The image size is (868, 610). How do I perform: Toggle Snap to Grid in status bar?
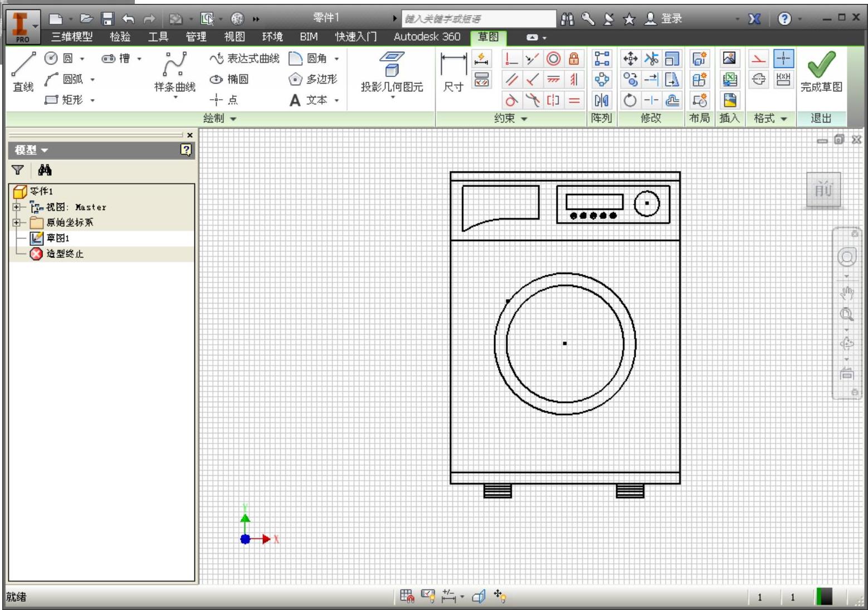pyautogui.click(x=407, y=597)
